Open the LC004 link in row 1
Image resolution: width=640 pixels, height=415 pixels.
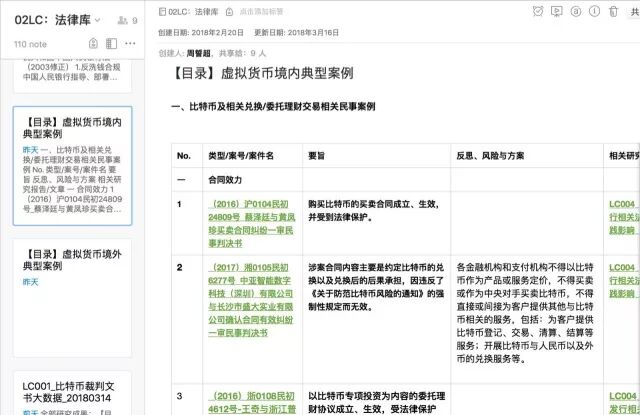[x=624, y=217]
